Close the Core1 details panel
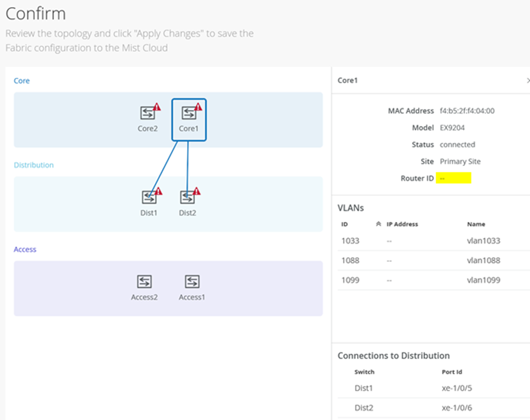530x420 pixels. click(528, 80)
